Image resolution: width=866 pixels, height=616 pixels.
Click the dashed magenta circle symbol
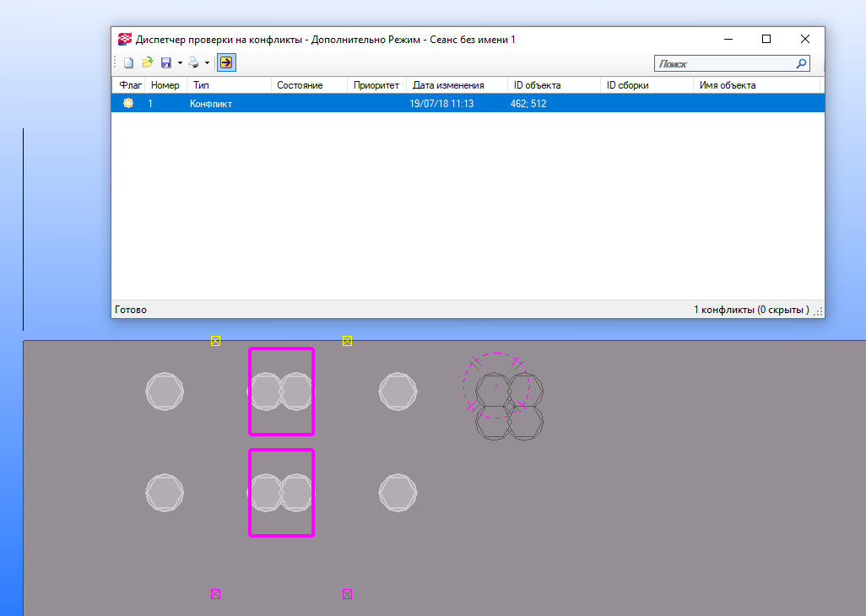(496, 386)
